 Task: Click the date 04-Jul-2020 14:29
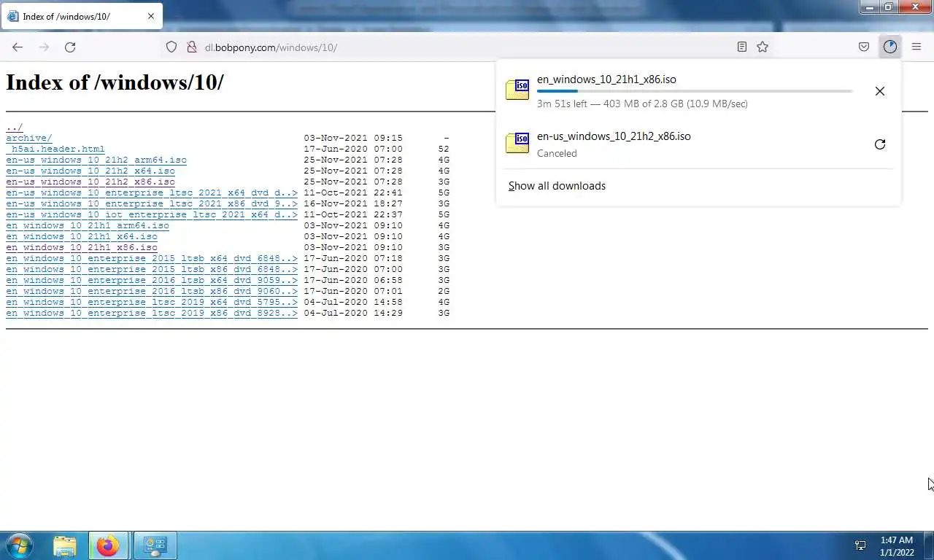(353, 313)
